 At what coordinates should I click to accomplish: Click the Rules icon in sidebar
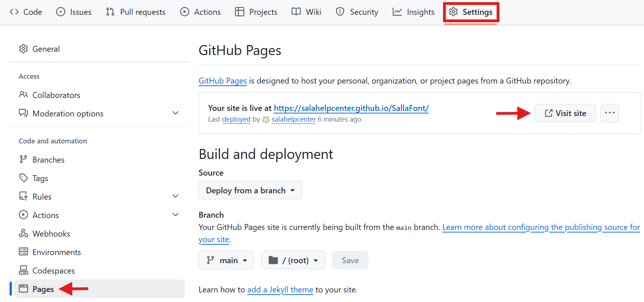coord(24,196)
